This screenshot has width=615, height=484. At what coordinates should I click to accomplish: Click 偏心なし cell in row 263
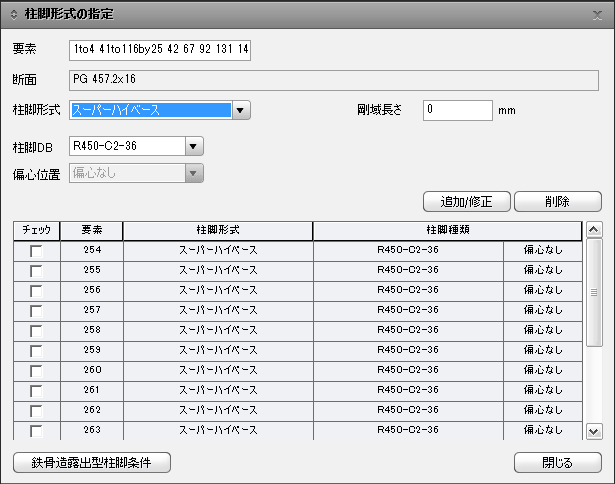(x=543, y=431)
